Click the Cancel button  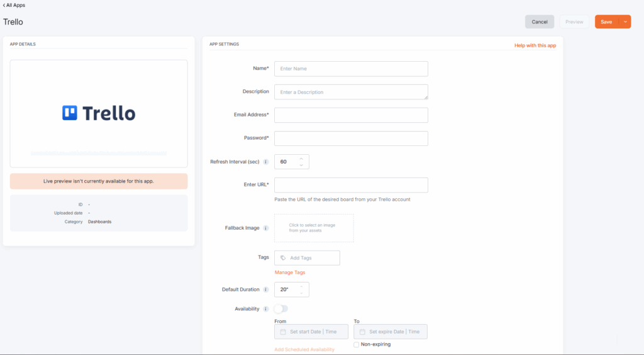pyautogui.click(x=540, y=22)
